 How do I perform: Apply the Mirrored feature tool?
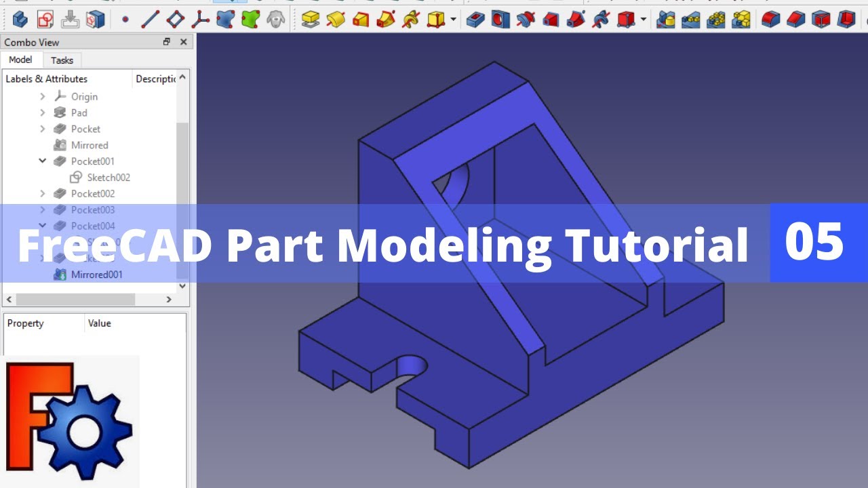pos(665,19)
